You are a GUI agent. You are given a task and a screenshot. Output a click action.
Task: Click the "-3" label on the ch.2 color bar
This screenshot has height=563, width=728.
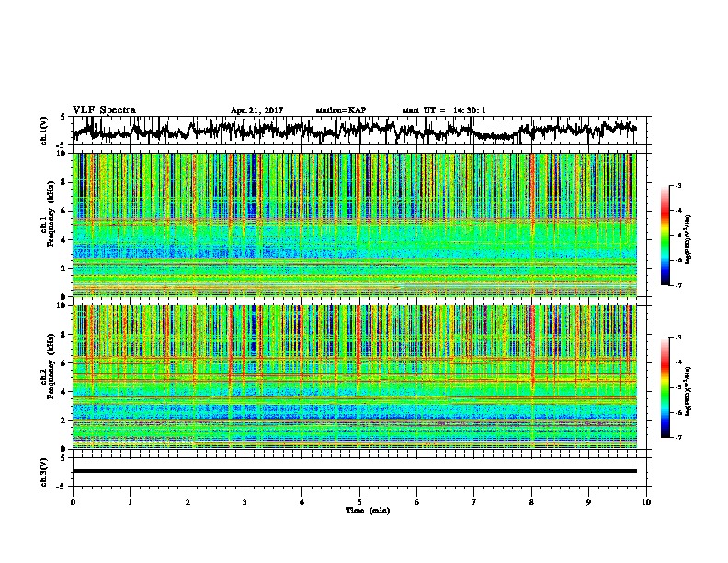(x=677, y=338)
